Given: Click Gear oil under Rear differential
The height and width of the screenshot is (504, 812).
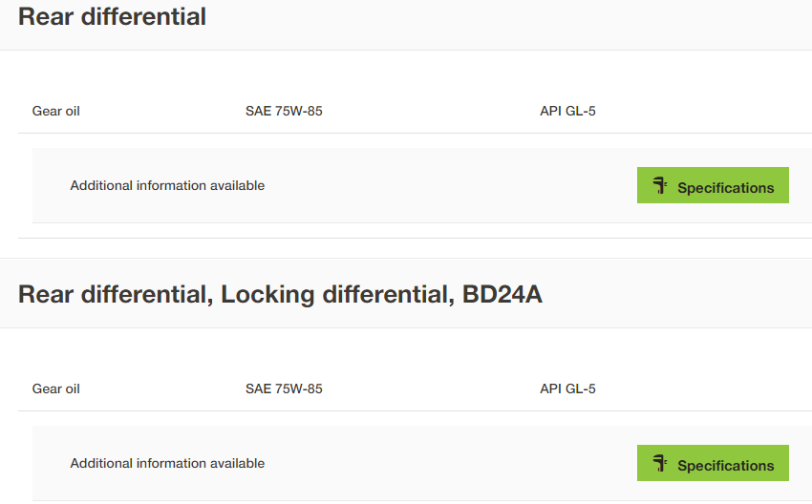Looking at the screenshot, I should [x=56, y=112].
